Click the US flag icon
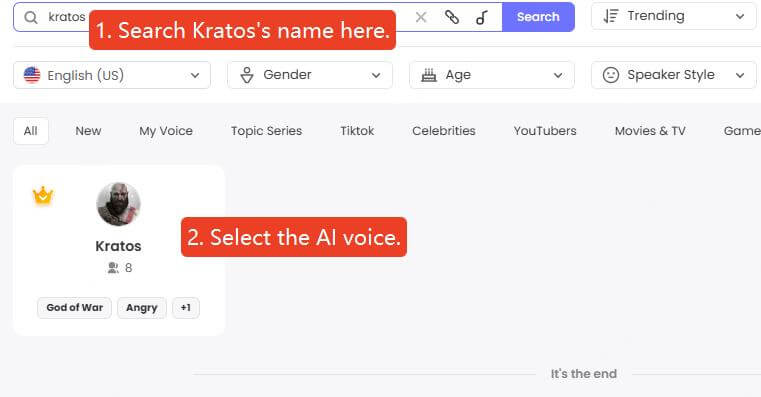Viewport: 761px width, 397px height. click(x=32, y=75)
